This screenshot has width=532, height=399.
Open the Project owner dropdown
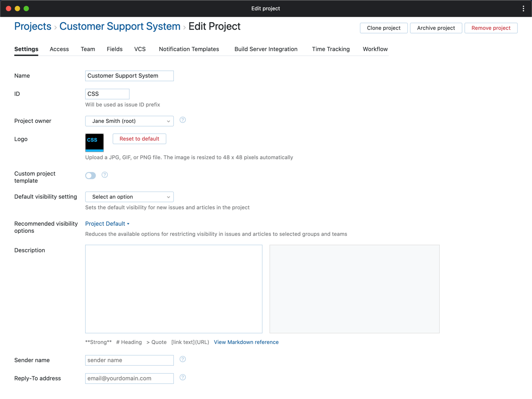(129, 121)
